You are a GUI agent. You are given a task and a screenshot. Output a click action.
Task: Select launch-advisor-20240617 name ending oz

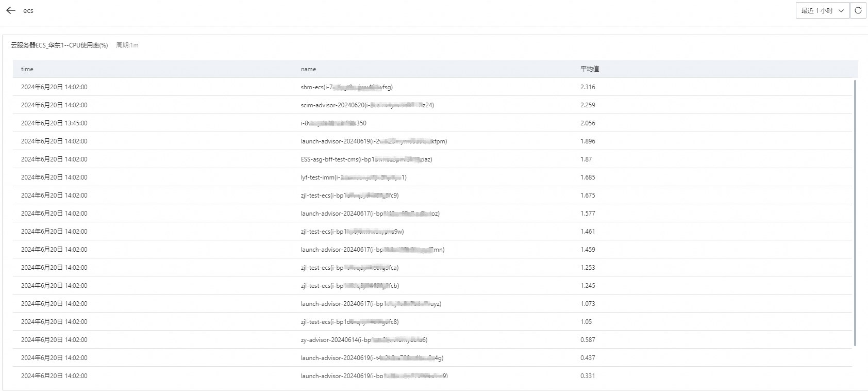[370, 214]
